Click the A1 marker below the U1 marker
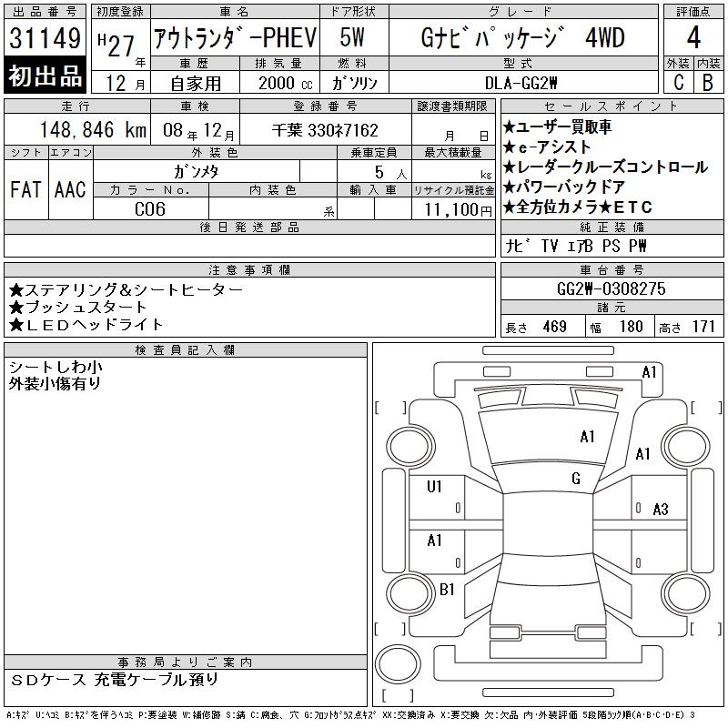Viewport: 728px width, 728px height. click(434, 541)
